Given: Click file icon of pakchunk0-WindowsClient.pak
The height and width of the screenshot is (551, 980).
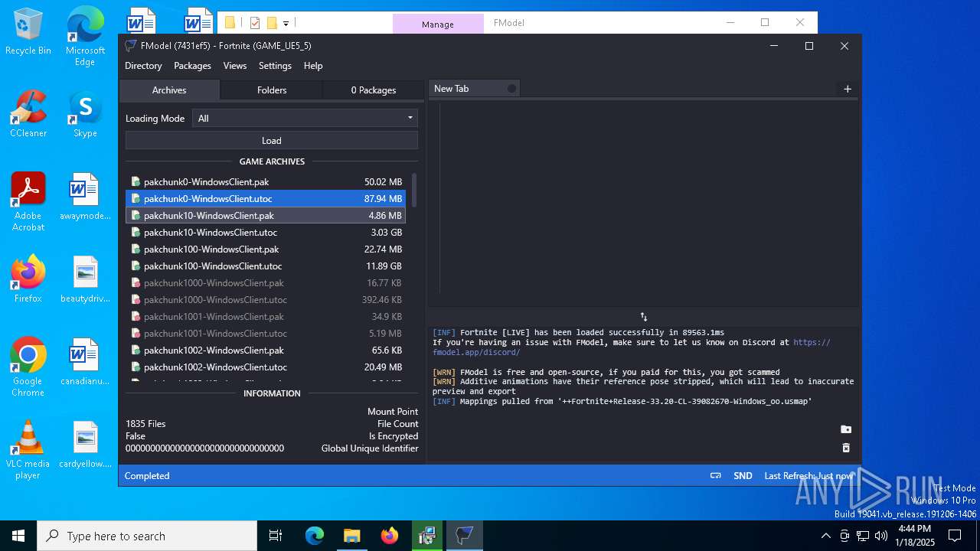Looking at the screenshot, I should click(x=136, y=182).
